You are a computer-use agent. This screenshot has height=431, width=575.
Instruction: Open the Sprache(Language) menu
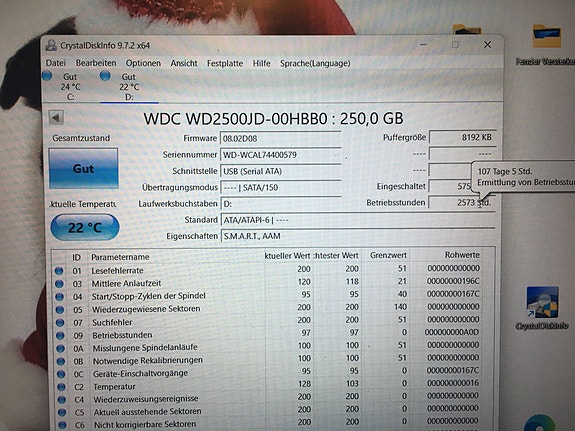315,63
